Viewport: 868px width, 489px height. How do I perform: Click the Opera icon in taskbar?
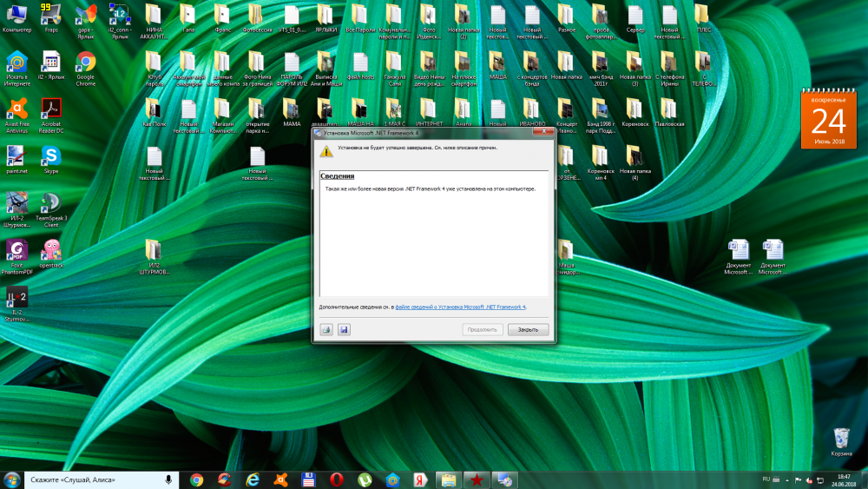[x=336, y=479]
